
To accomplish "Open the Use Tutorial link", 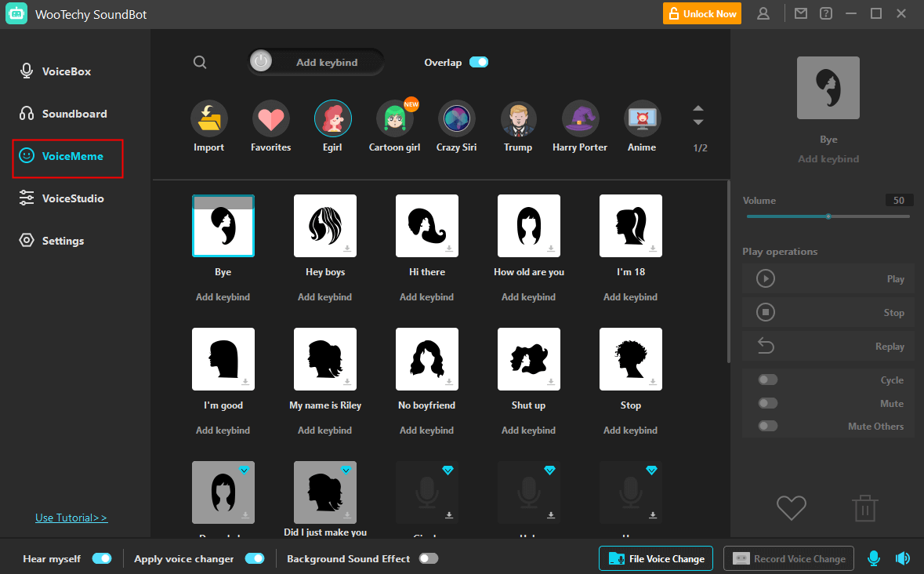I will (x=71, y=518).
